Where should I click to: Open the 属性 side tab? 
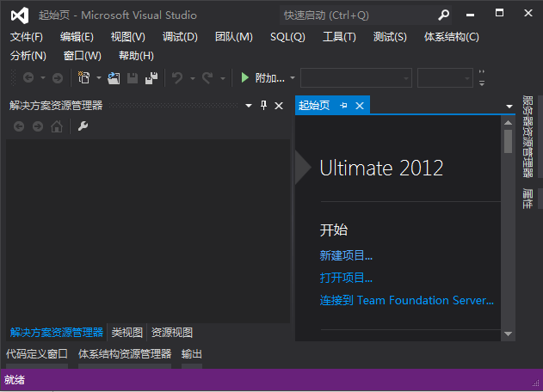tap(528, 199)
